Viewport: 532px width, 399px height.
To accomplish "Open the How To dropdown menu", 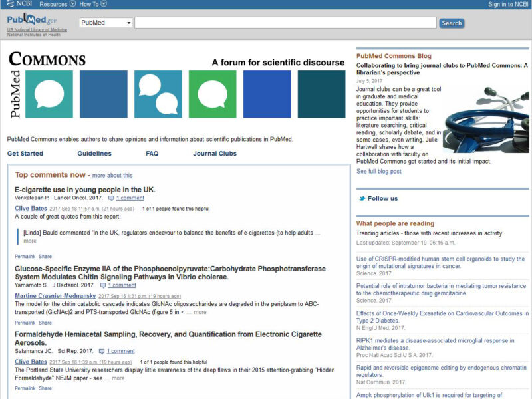I will 93,4.
